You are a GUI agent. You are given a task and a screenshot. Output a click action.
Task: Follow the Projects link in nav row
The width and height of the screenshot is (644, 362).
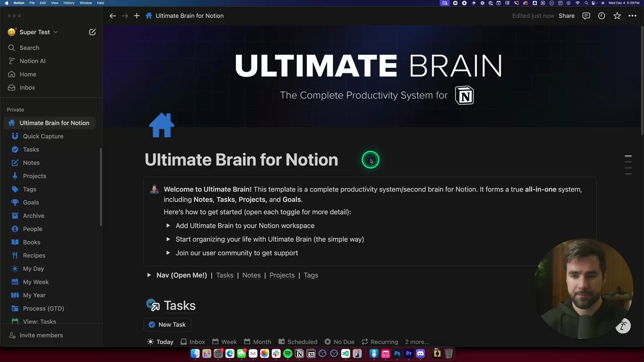[x=282, y=275]
